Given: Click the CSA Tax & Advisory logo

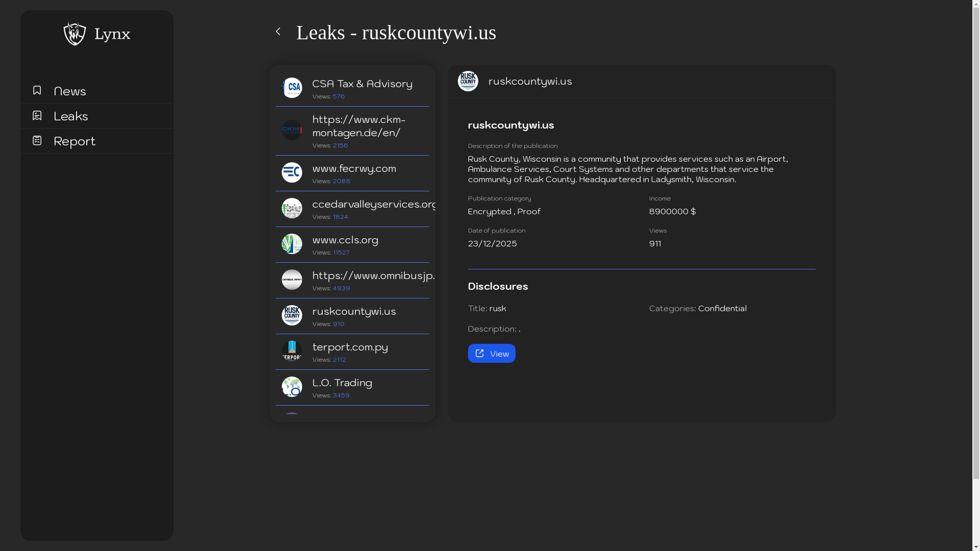Looking at the screenshot, I should [292, 88].
